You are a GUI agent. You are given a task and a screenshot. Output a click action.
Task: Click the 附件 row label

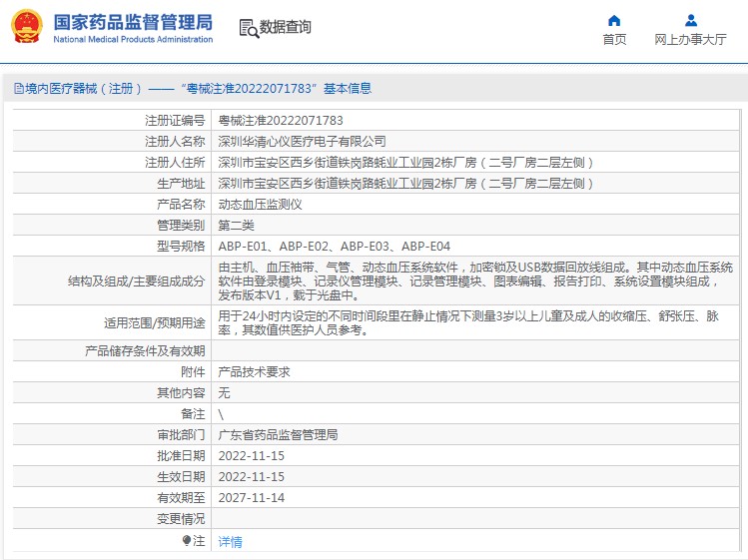[x=193, y=372]
